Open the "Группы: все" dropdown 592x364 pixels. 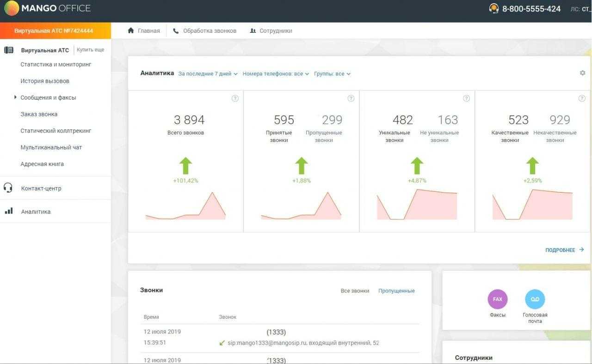click(x=332, y=74)
